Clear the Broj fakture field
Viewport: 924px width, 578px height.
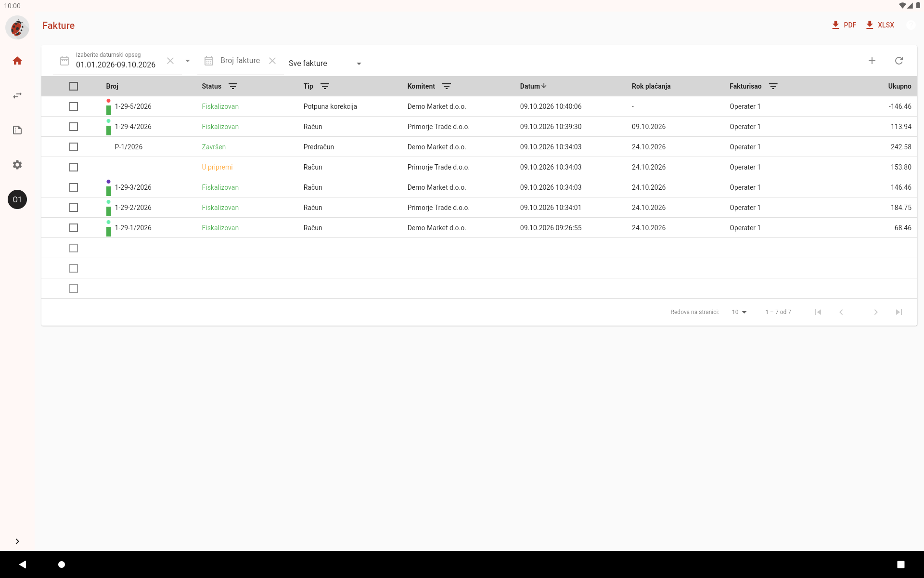(272, 61)
